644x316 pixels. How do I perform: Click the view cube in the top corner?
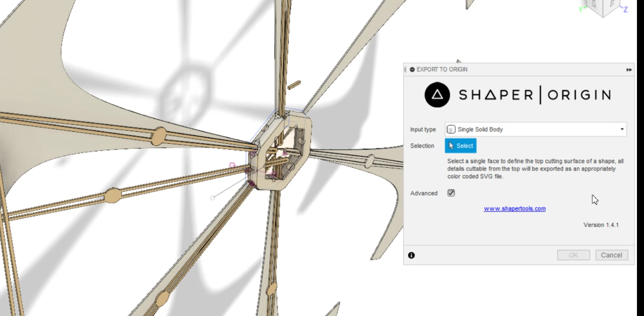605,7
